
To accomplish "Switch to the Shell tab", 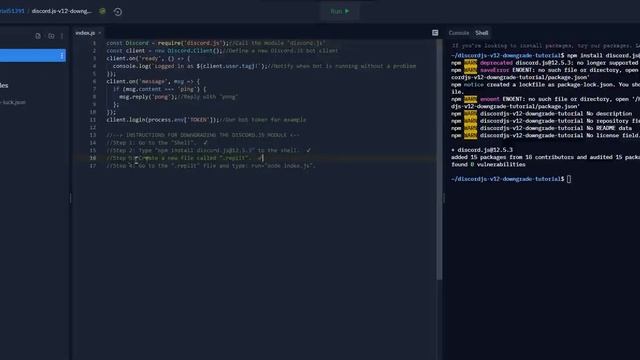I will point(482,33).
